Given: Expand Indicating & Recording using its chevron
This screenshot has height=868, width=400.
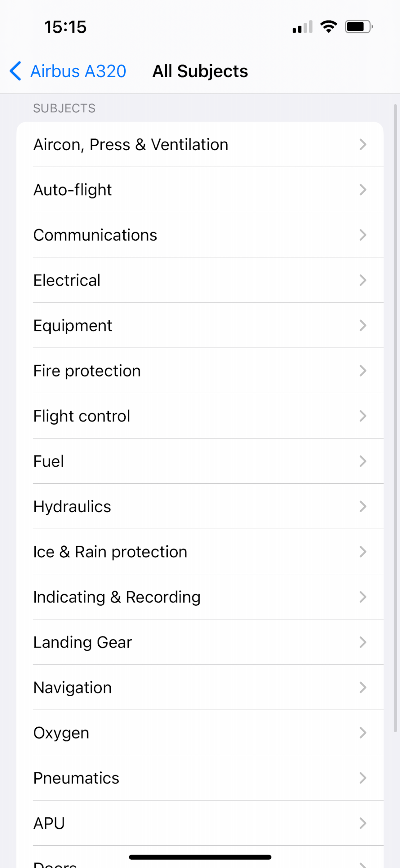Looking at the screenshot, I should (362, 597).
